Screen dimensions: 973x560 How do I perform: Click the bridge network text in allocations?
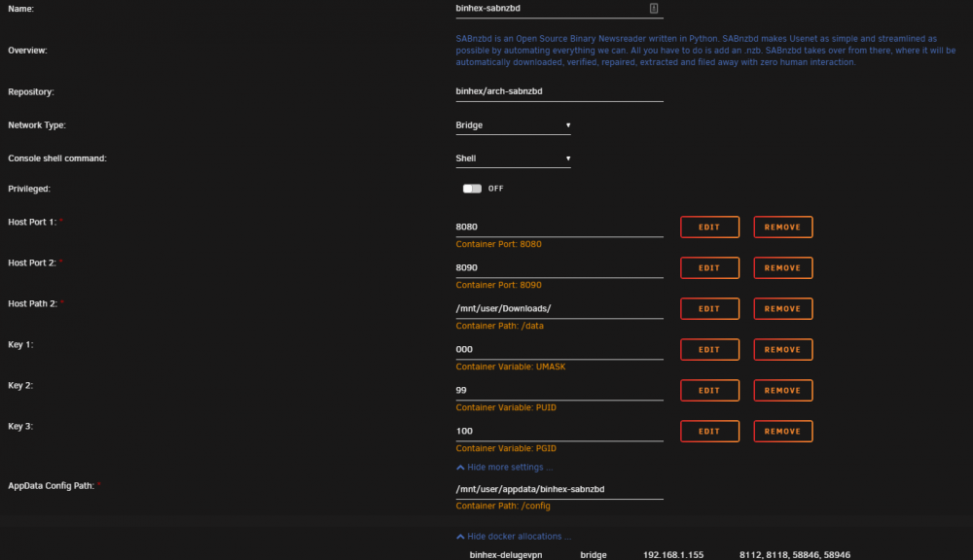(x=594, y=555)
